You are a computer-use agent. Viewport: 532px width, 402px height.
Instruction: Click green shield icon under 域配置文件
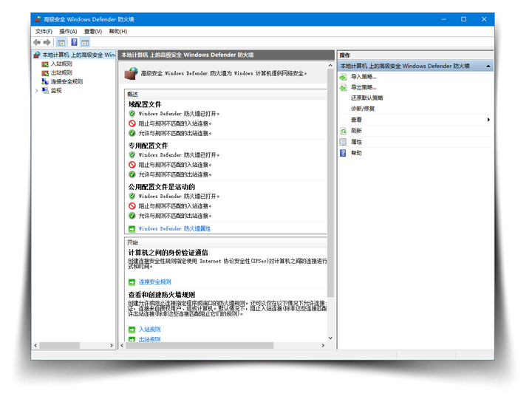point(132,114)
